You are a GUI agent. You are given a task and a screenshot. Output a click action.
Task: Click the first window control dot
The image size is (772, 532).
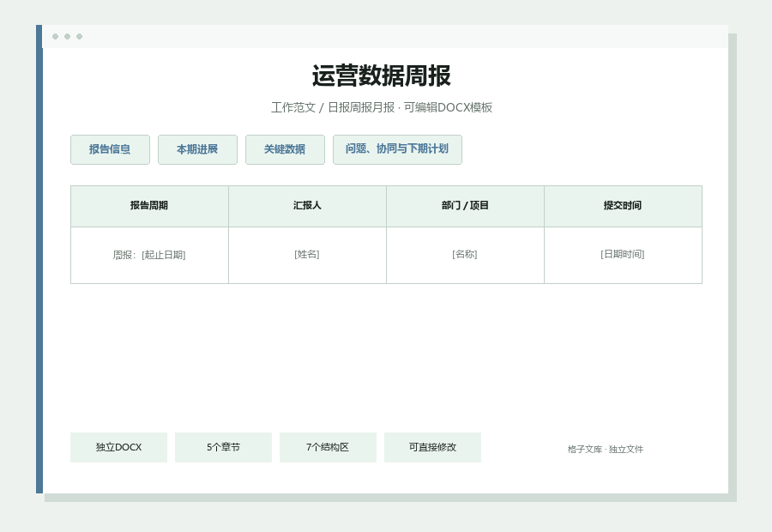[55, 36]
